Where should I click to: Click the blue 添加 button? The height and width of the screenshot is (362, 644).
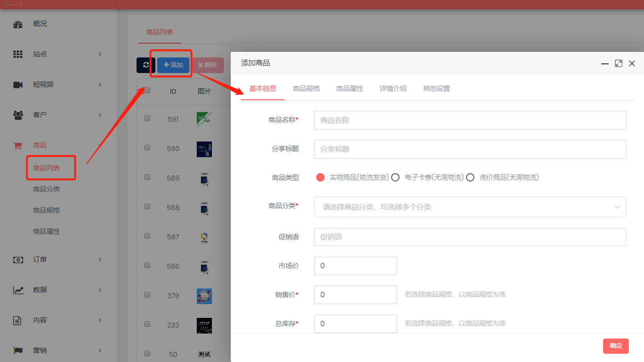click(173, 65)
